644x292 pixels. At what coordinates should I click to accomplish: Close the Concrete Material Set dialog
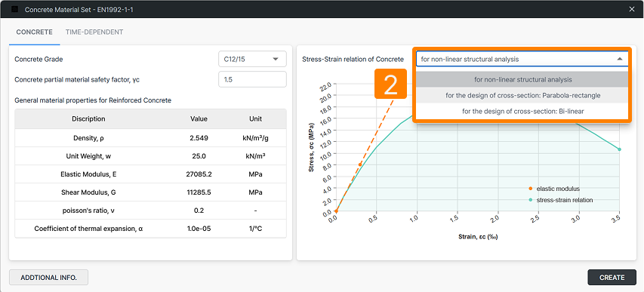coord(632,9)
